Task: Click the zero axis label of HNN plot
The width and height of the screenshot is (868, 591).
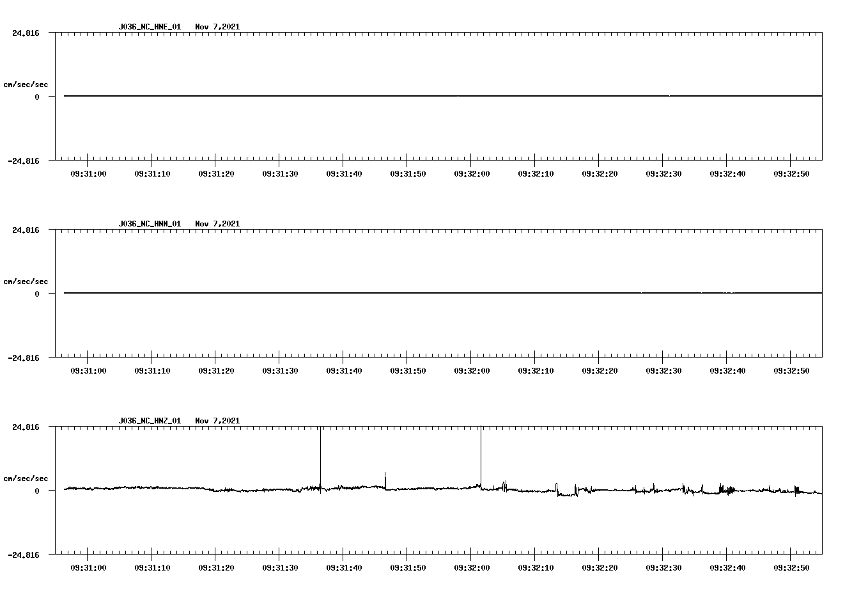Action: tap(37, 294)
